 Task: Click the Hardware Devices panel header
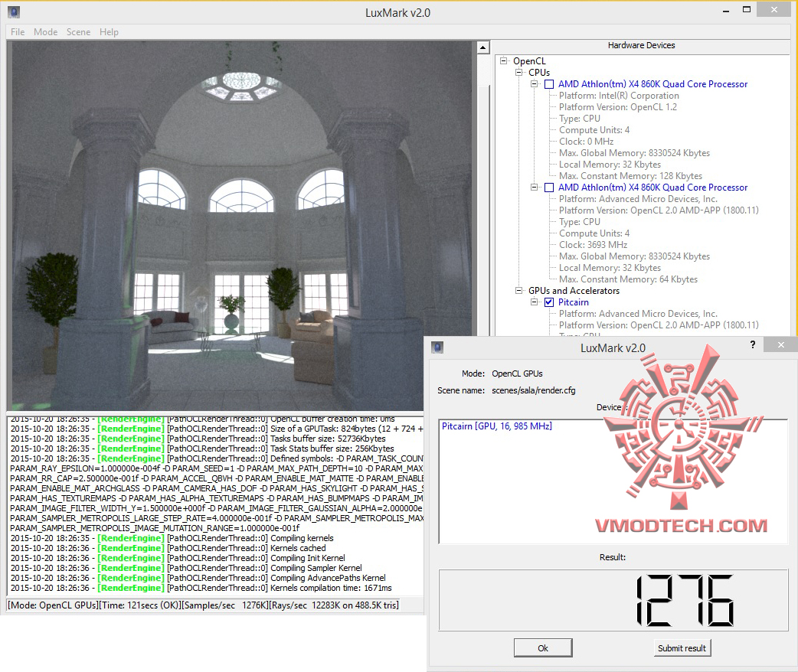(641, 46)
